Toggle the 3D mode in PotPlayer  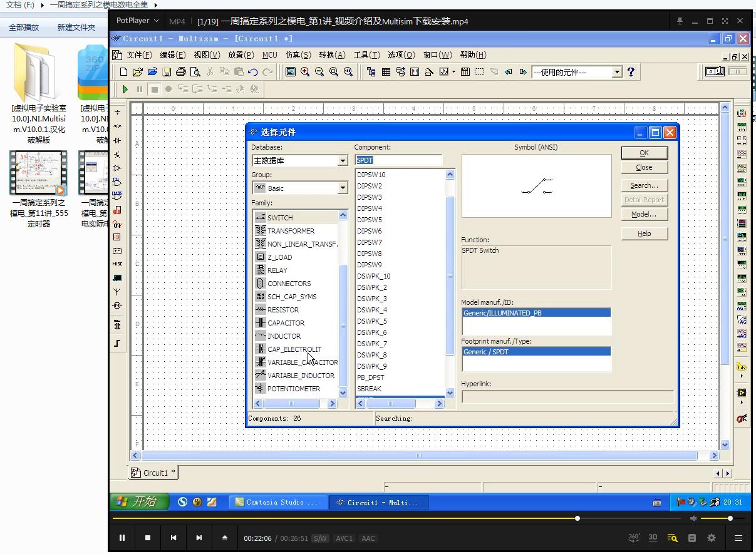coord(653,538)
